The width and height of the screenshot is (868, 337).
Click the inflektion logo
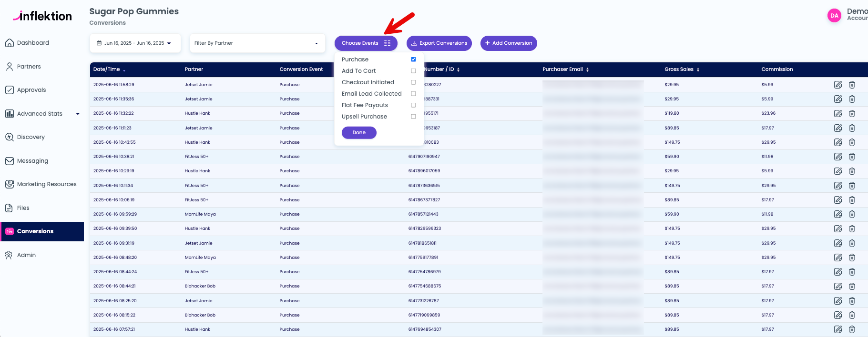pyautogui.click(x=42, y=16)
